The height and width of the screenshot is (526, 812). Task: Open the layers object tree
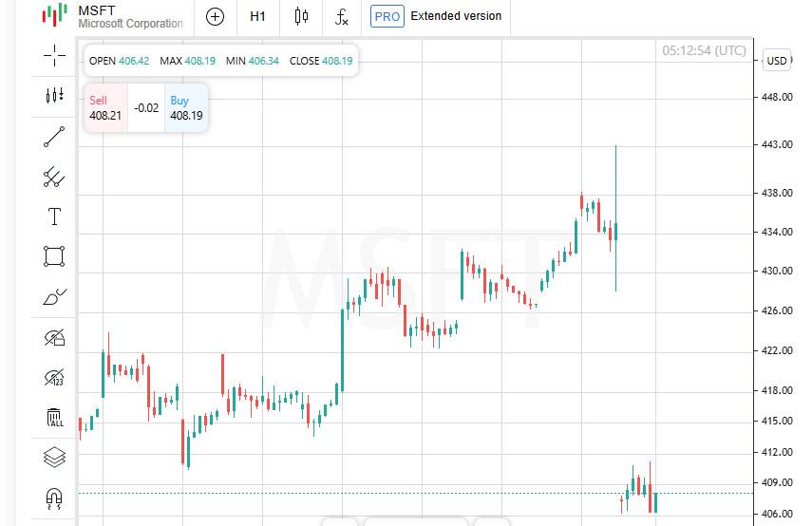pos(54,457)
